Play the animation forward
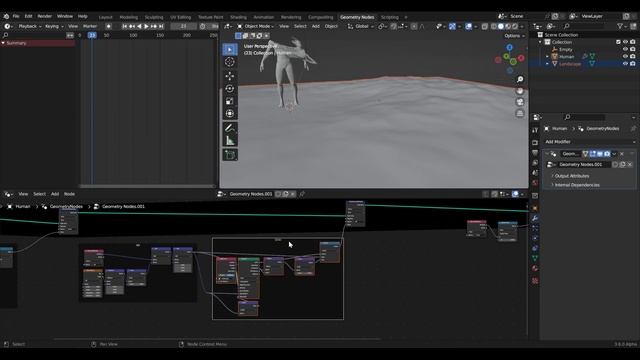640x360 pixels. 147,26
